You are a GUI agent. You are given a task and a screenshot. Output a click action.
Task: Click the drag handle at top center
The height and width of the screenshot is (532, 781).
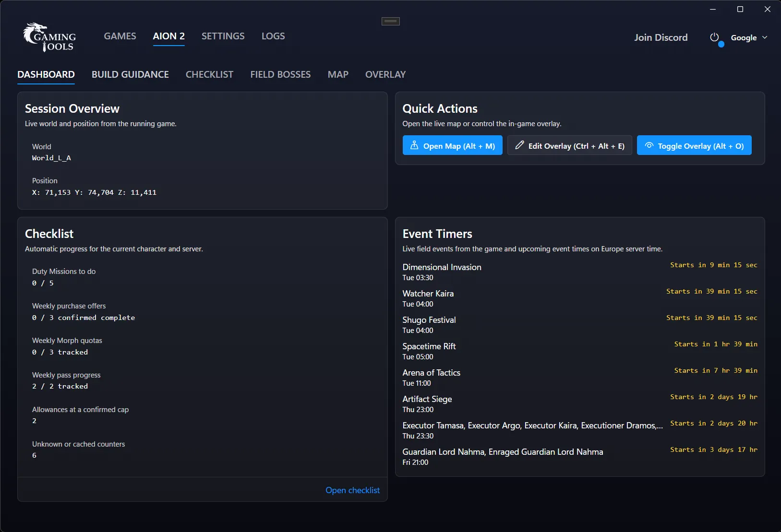click(x=391, y=21)
